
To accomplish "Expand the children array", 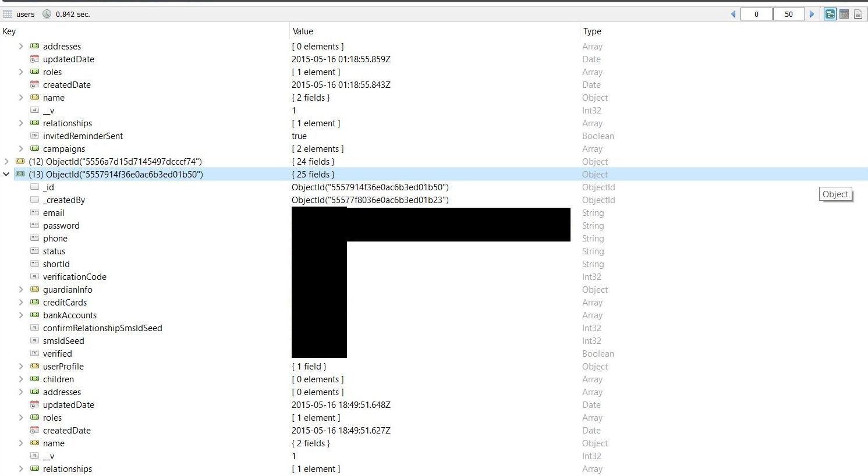I will pyautogui.click(x=21, y=379).
